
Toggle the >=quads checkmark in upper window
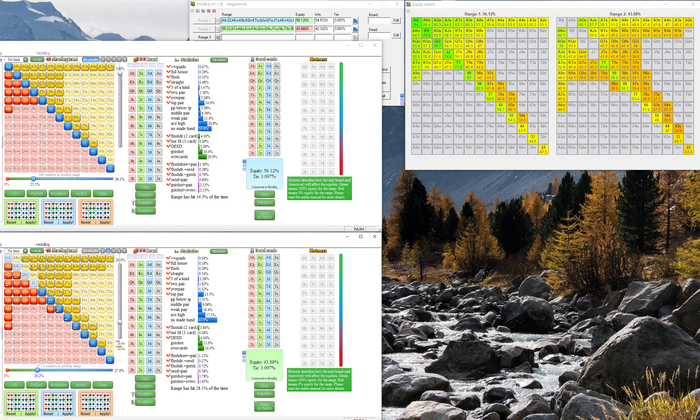(x=168, y=67)
